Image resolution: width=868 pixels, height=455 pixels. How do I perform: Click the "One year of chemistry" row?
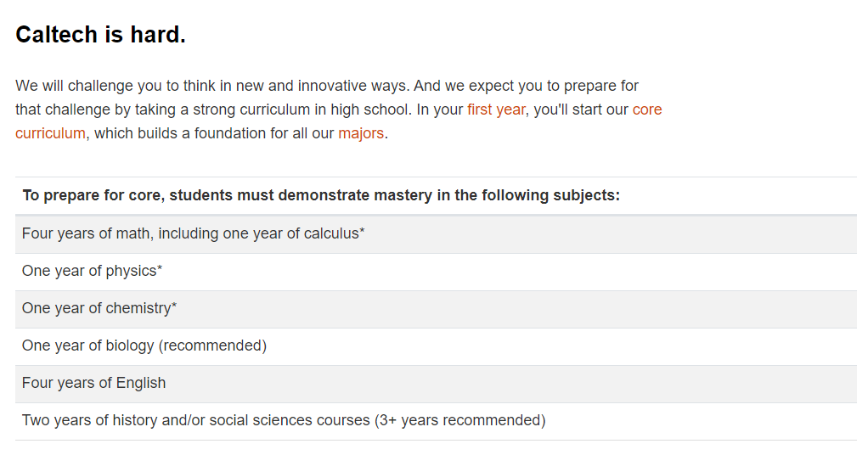[x=436, y=309]
